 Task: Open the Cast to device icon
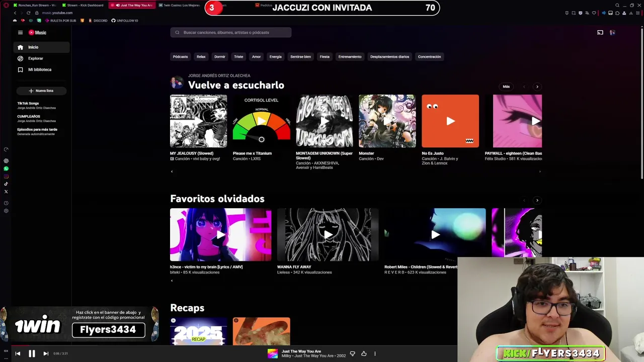tap(600, 33)
